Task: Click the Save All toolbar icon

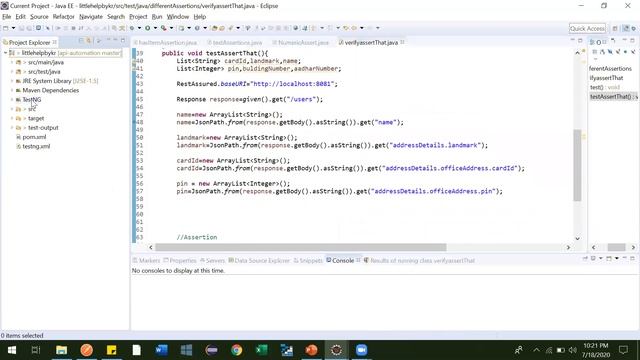Action: (x=29, y=28)
